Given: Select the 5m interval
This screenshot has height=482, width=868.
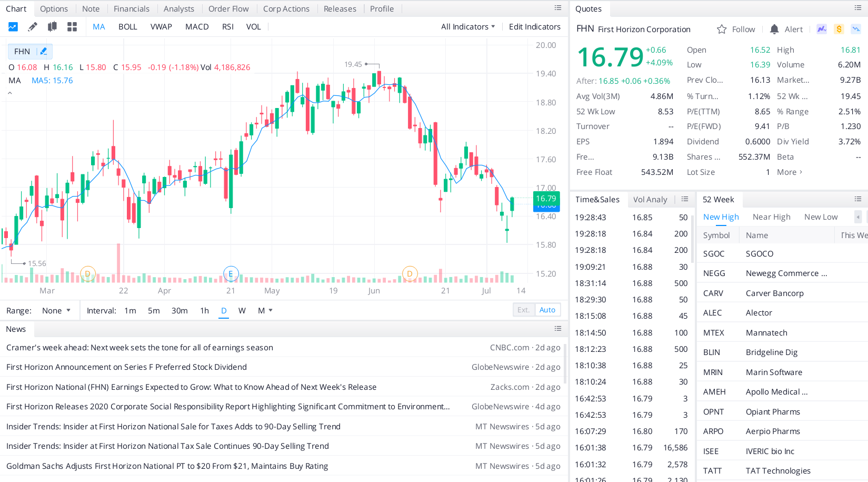Looking at the screenshot, I should (154, 311).
